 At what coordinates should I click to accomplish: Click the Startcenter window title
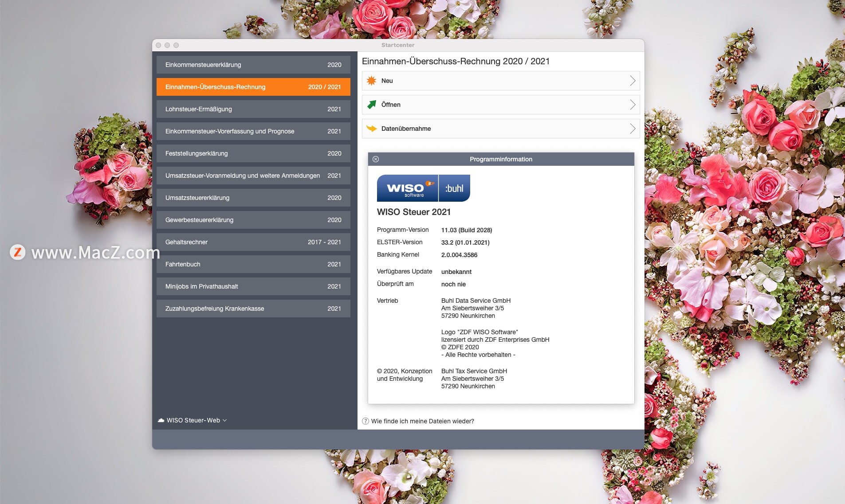point(398,45)
